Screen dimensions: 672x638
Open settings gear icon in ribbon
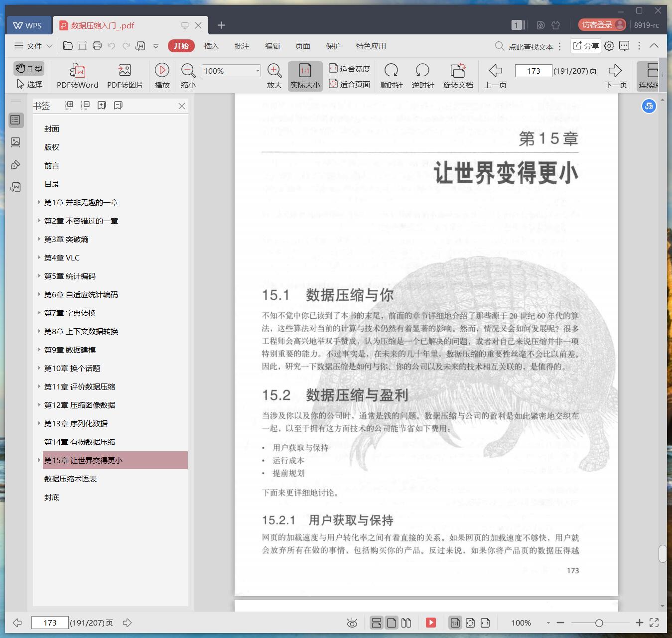point(609,46)
